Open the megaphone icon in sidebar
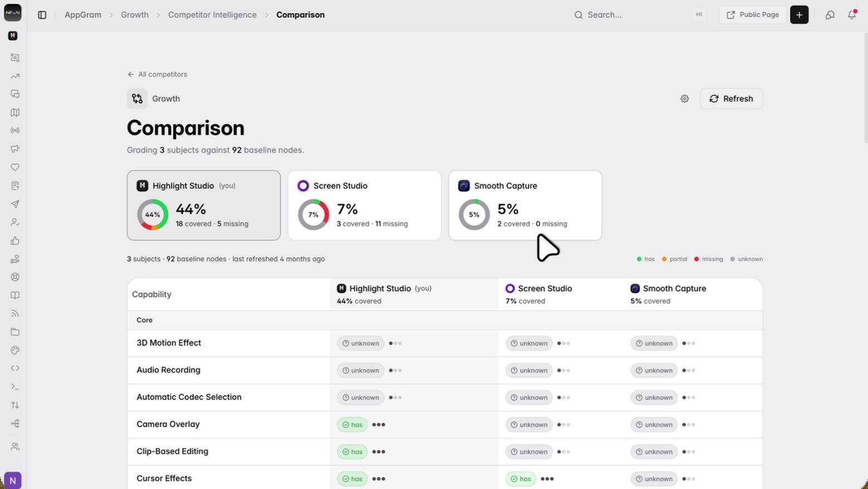Image resolution: width=868 pixels, height=489 pixels. (15, 149)
